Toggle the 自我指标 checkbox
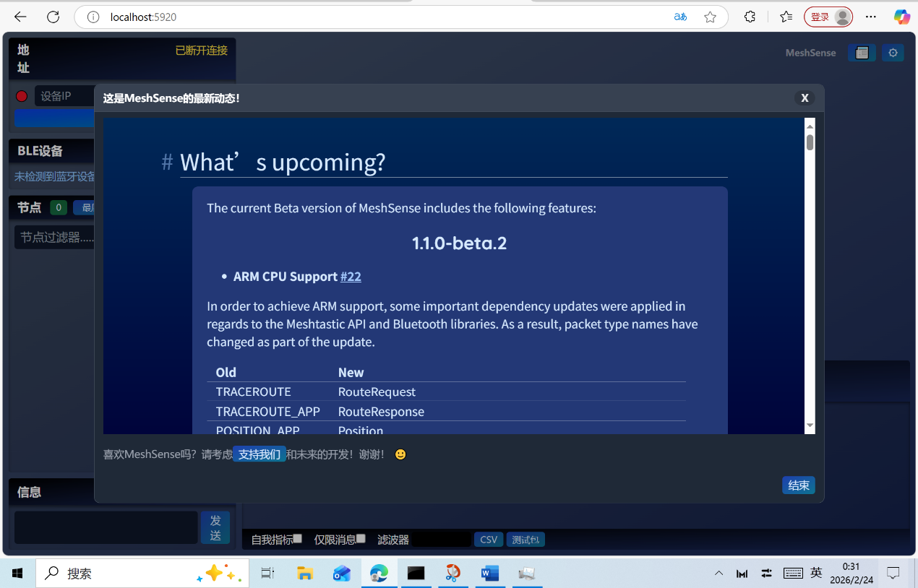Screen dimensions: 918x588 point(297,538)
